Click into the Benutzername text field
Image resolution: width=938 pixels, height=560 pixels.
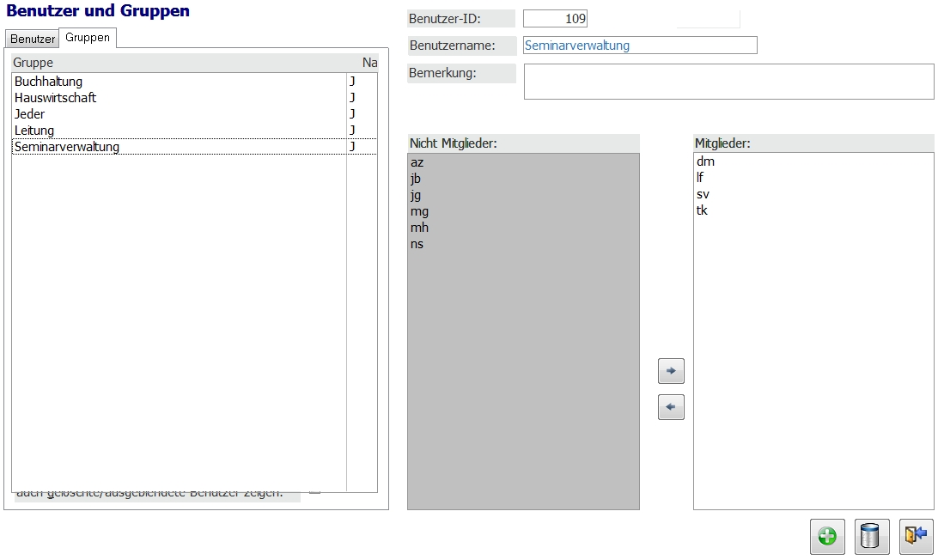click(639, 46)
